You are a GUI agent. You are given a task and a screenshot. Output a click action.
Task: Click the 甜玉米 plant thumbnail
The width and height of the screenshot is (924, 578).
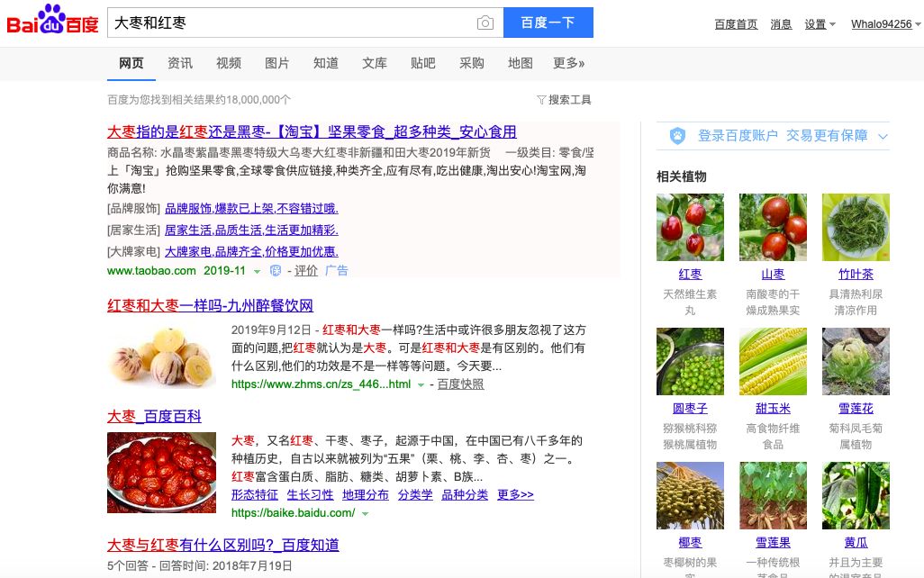[x=773, y=361]
